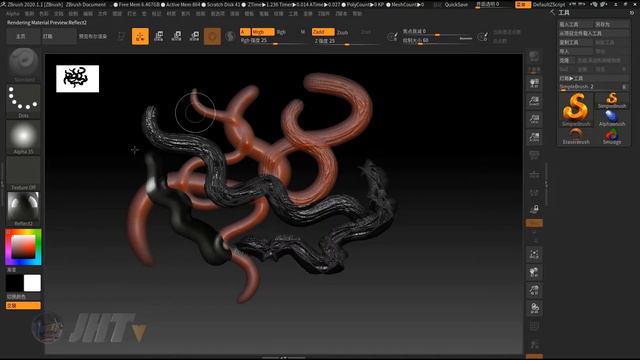Open the Texture Off selection popup

click(x=23, y=173)
